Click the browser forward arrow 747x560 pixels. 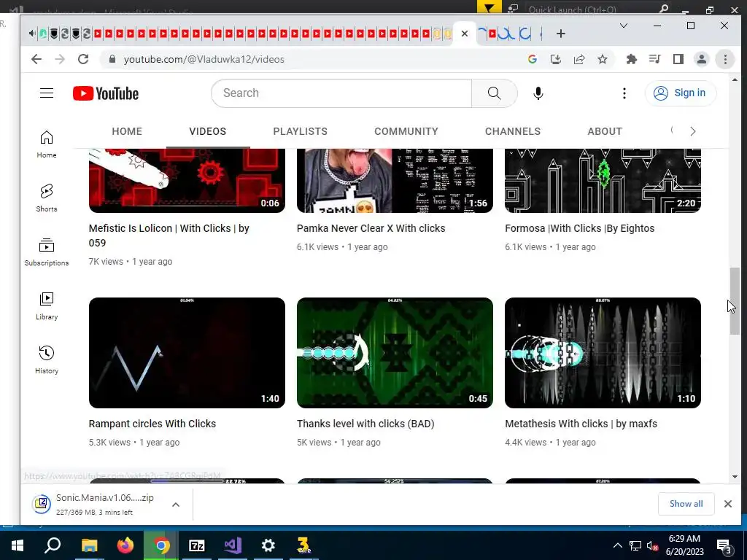[x=60, y=59]
